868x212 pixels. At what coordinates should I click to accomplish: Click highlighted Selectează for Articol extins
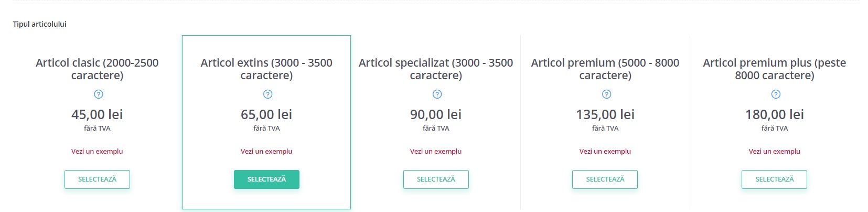(266, 179)
